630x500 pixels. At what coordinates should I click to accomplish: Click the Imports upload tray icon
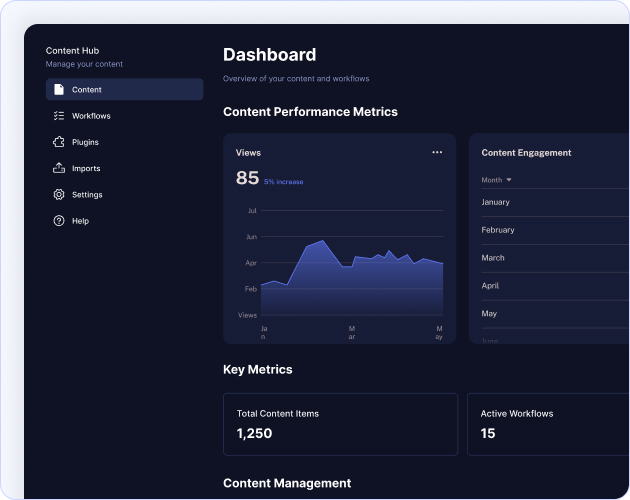[59, 168]
